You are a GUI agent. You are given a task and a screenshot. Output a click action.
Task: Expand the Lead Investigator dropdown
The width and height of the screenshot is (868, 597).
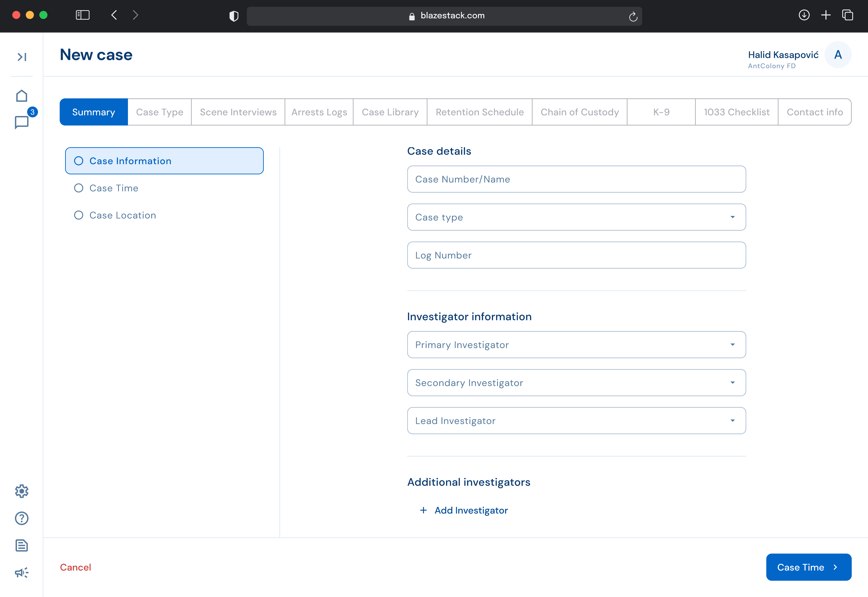[x=576, y=420]
